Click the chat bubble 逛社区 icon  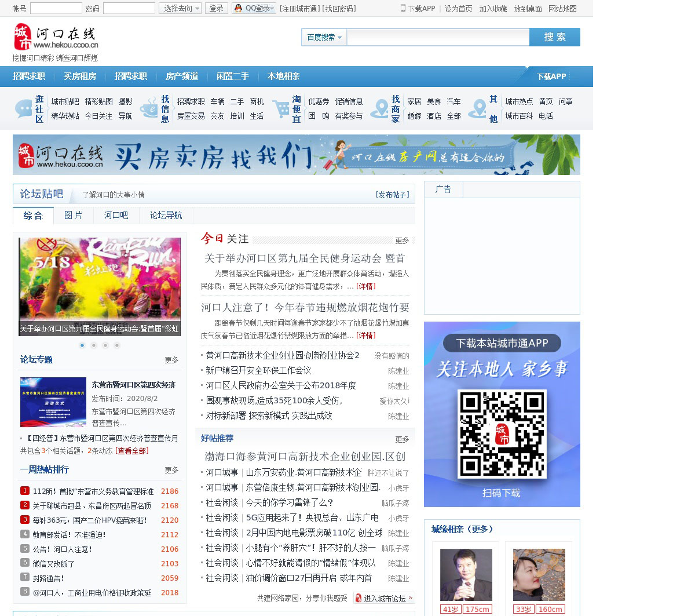click(x=24, y=109)
